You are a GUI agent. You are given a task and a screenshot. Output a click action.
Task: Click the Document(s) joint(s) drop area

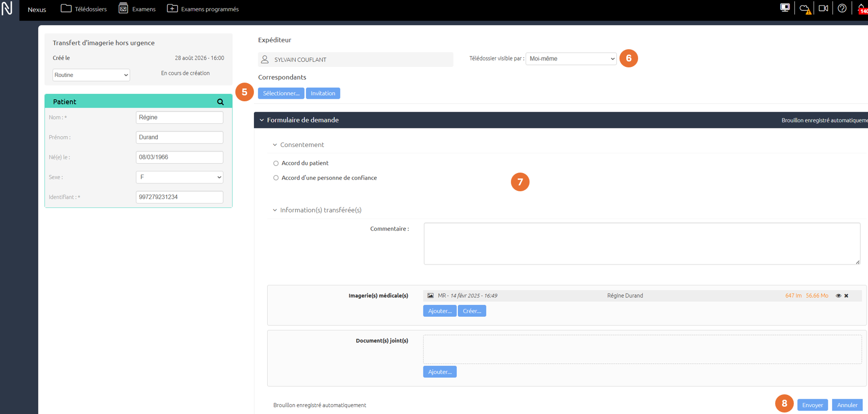643,350
